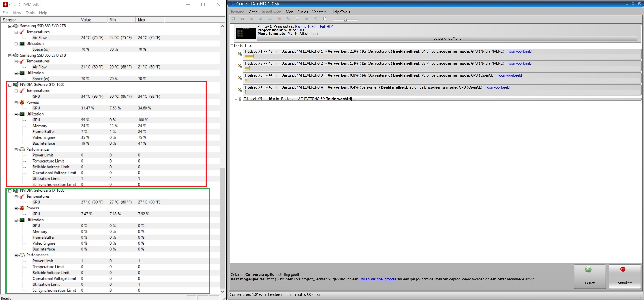Image resolution: width=644 pixels, height=300 pixels.
Task: Click the processing stars icon beside Titelset #1
Action: click(240, 54)
